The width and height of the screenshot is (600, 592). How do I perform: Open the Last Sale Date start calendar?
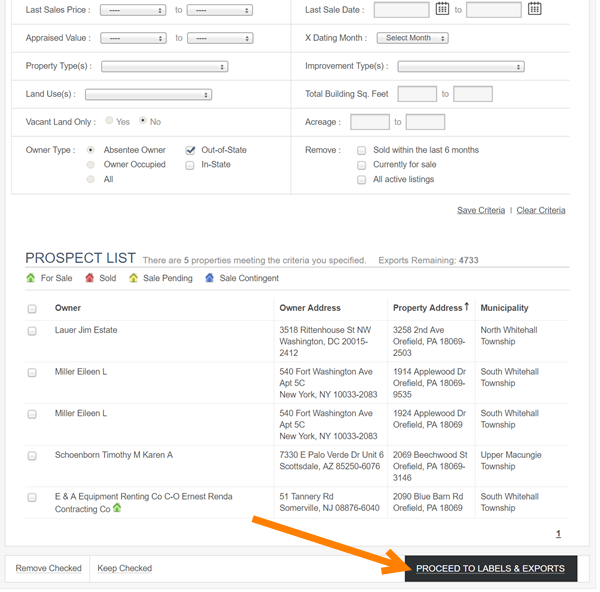pyautogui.click(x=442, y=8)
